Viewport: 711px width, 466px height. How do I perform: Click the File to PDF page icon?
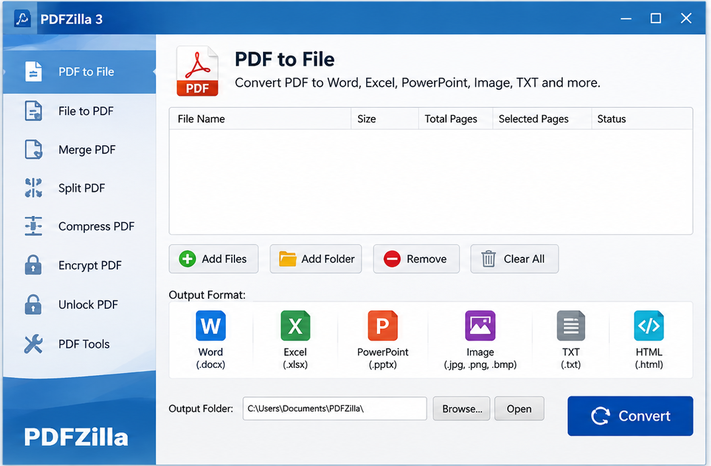click(33, 111)
